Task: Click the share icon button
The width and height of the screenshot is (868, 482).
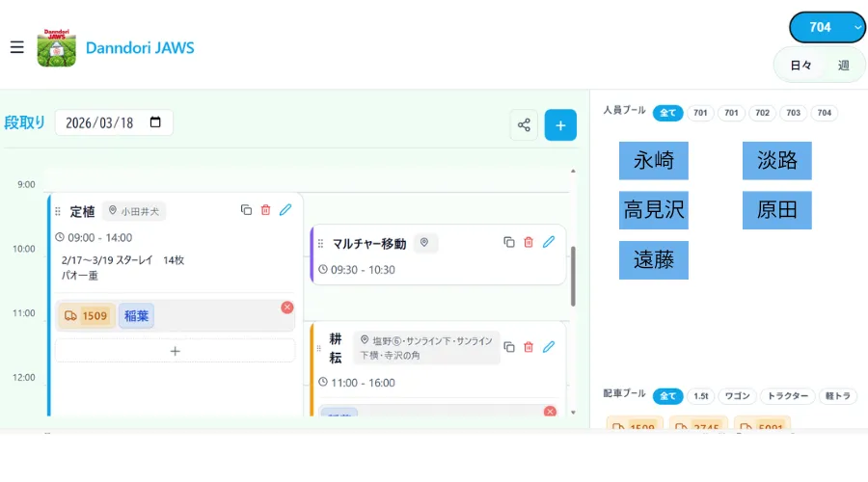Action: click(x=524, y=125)
